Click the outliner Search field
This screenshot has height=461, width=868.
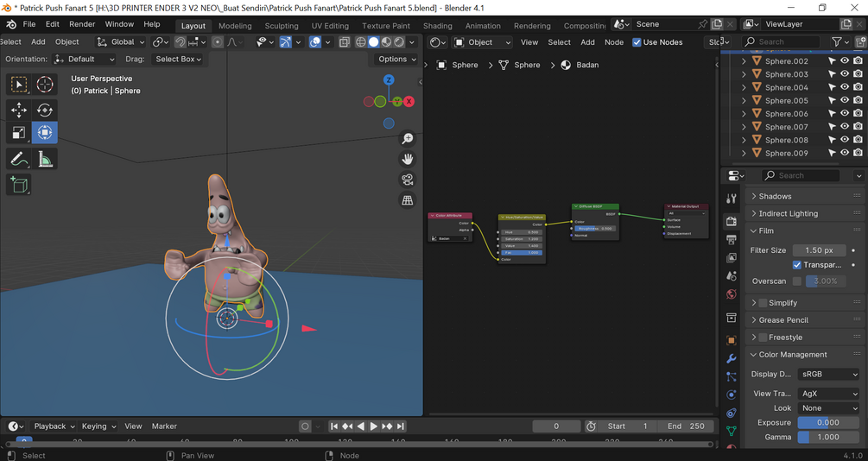click(x=781, y=41)
